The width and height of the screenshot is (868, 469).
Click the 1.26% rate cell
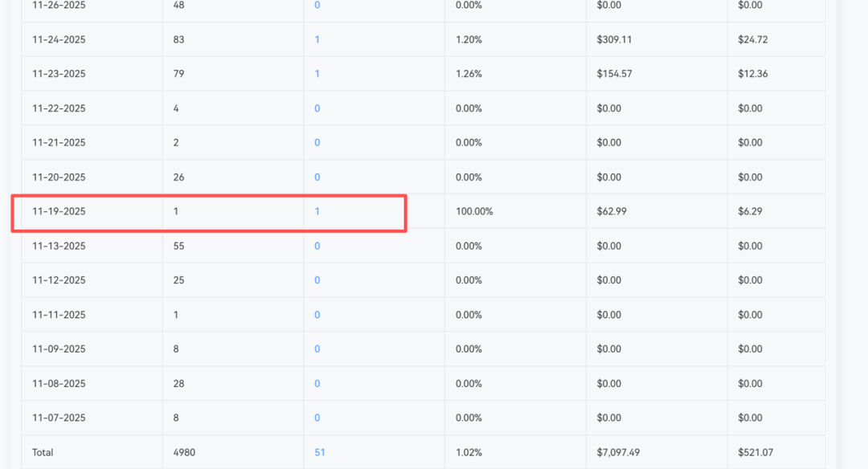click(x=469, y=74)
